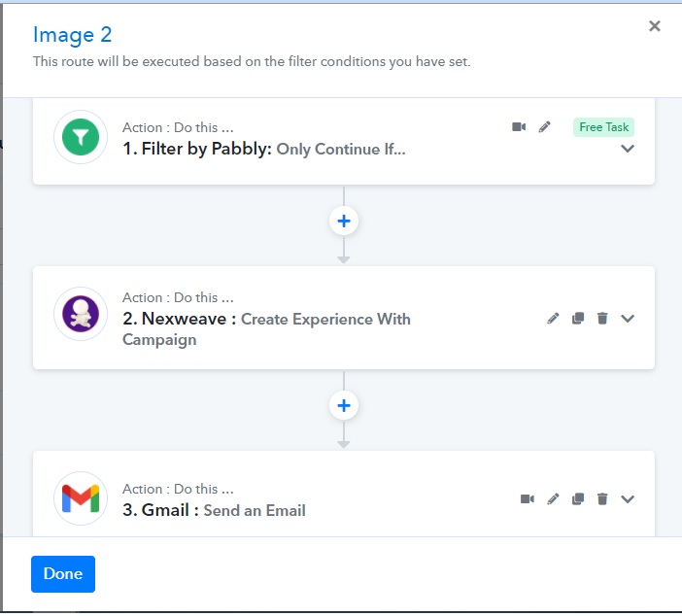Rename the Nexweave step with pencil icon
682x616 pixels.
click(553, 319)
